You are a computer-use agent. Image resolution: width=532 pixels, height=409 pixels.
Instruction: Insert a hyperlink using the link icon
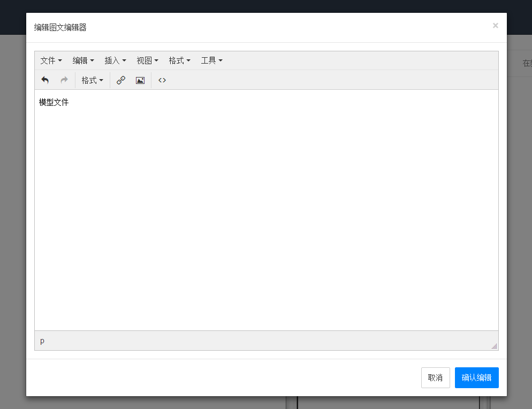click(x=121, y=80)
